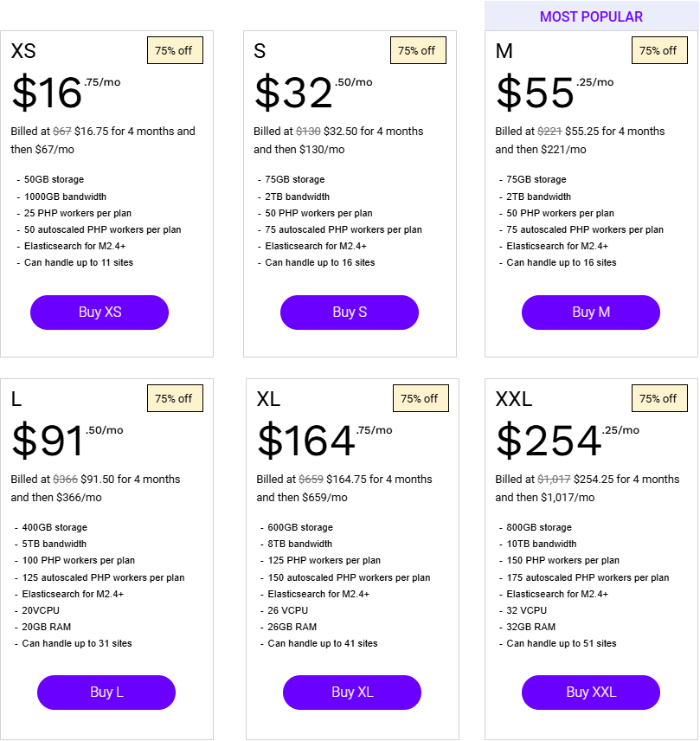Click the 75% off badge on M plan
Viewport: 700px width, 741px height.
click(x=659, y=51)
